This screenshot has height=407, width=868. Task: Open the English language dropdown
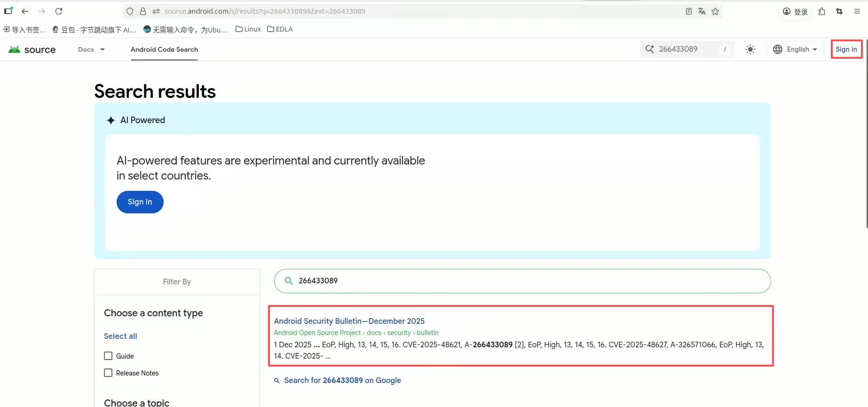pyautogui.click(x=796, y=49)
